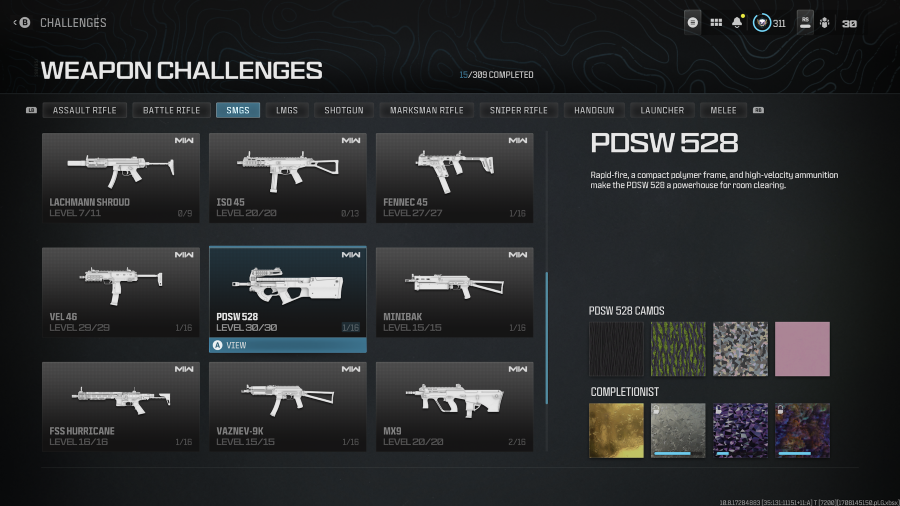The width and height of the screenshot is (900, 506).
Task: Select the Sniper Rifle tab
Action: click(518, 110)
